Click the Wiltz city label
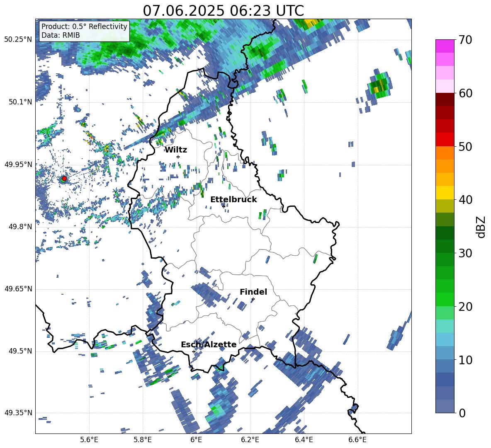This screenshot has height=448, width=491. (x=176, y=150)
